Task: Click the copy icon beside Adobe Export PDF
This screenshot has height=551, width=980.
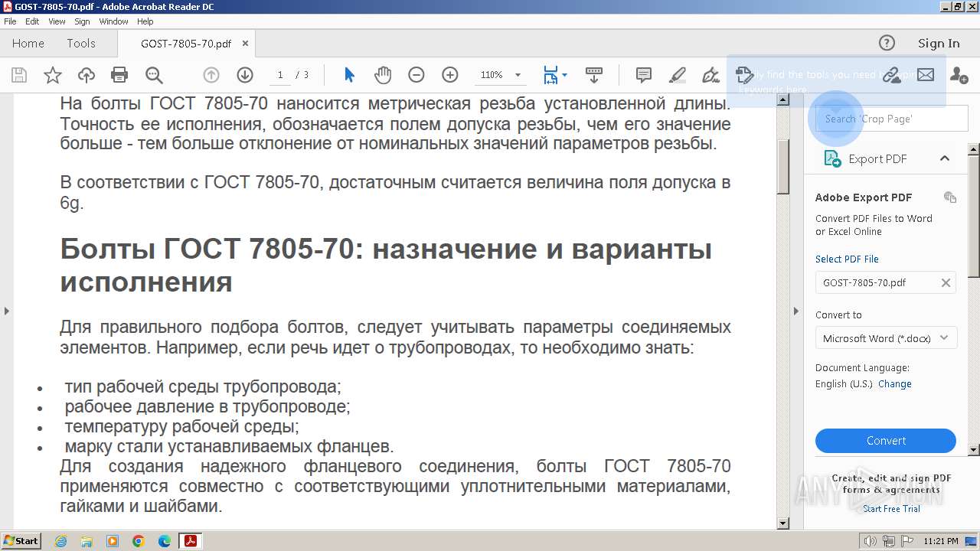Action: click(x=950, y=197)
